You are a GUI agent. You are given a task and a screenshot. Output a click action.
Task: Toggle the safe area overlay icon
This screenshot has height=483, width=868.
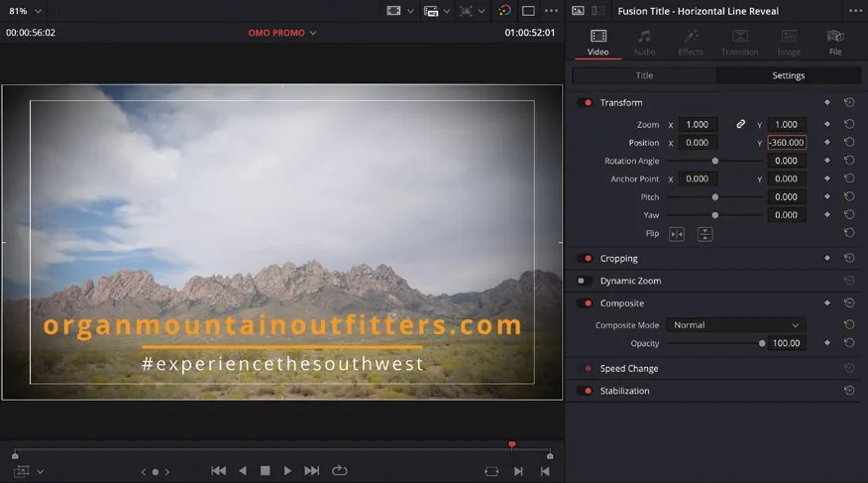393,11
